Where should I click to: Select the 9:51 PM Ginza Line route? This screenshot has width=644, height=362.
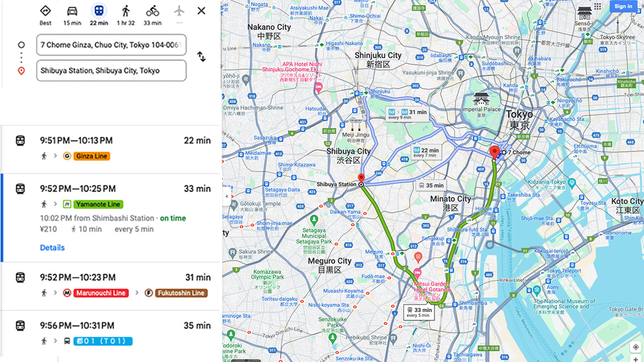tap(111, 149)
